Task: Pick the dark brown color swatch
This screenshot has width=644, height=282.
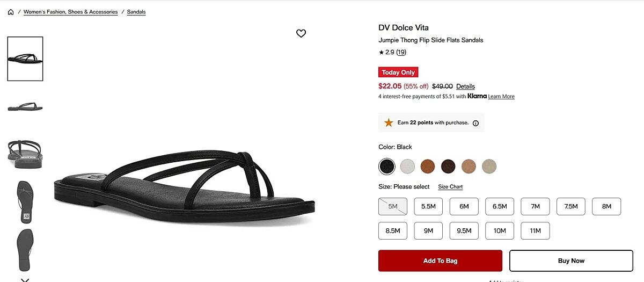Action: coord(448,167)
